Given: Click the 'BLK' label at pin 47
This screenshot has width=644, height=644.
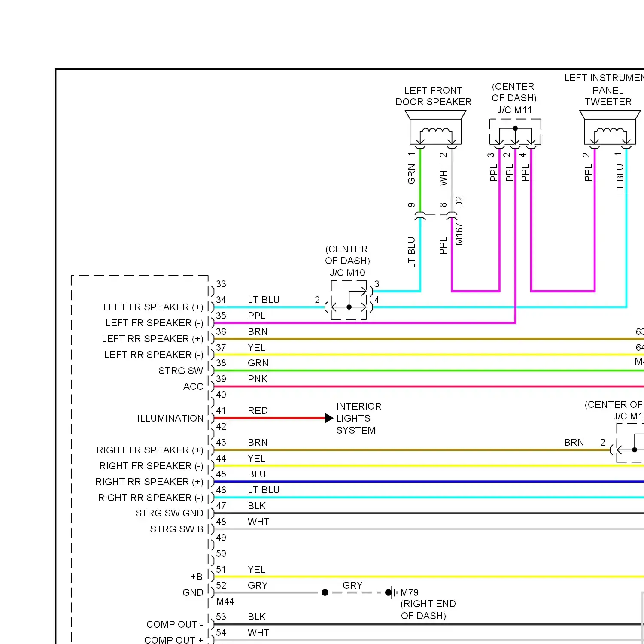Looking at the screenshot, I should click(257, 506).
